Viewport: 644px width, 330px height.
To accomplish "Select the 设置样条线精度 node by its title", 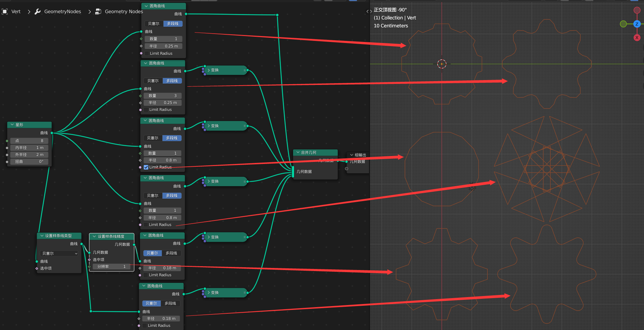I will 111,236.
